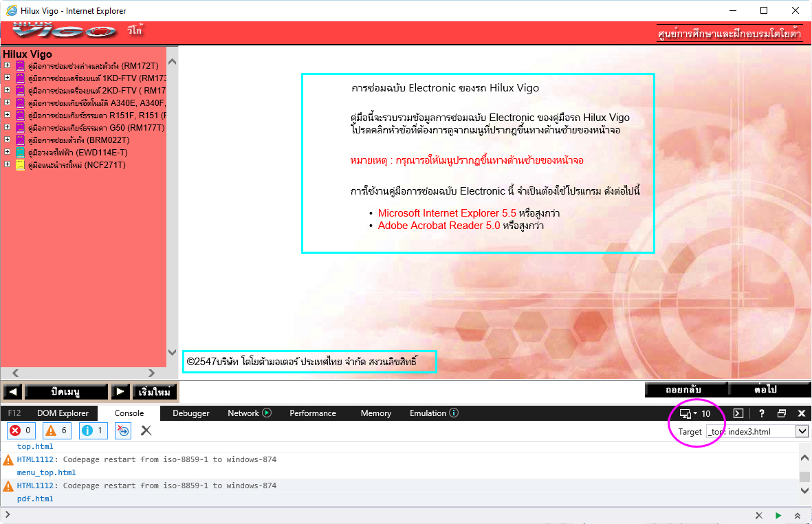Expand the R151F manual gearbox node

[x=8, y=115]
